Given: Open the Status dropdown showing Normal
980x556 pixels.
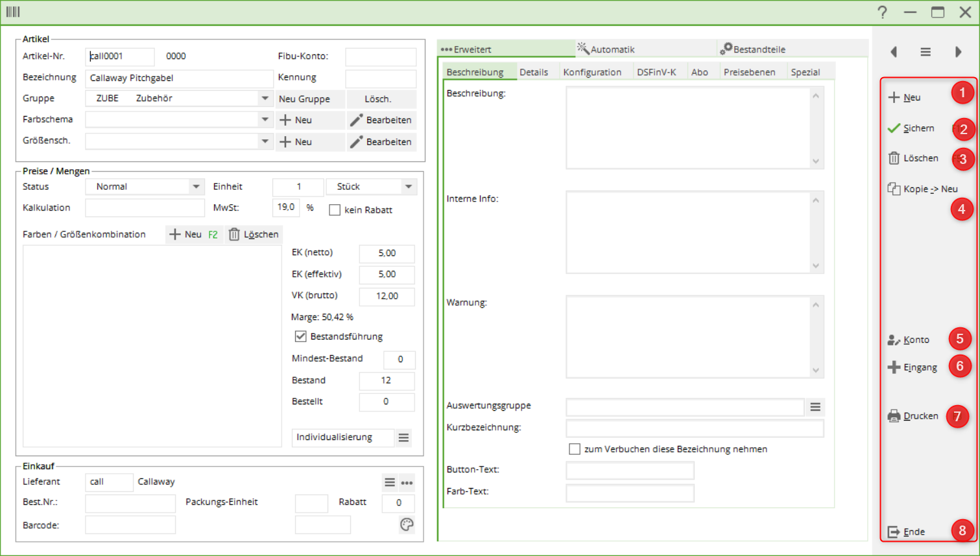Looking at the screenshot, I should click(x=196, y=187).
